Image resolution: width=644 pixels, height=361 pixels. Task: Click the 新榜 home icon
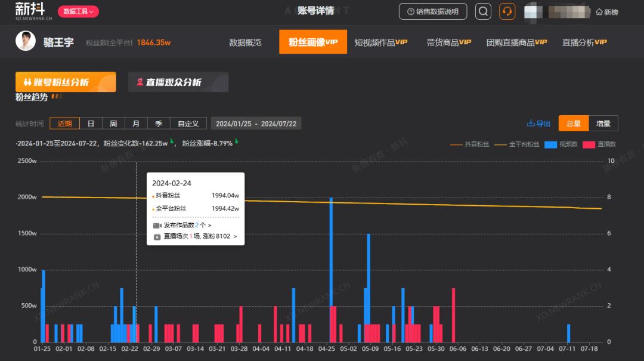(x=599, y=12)
